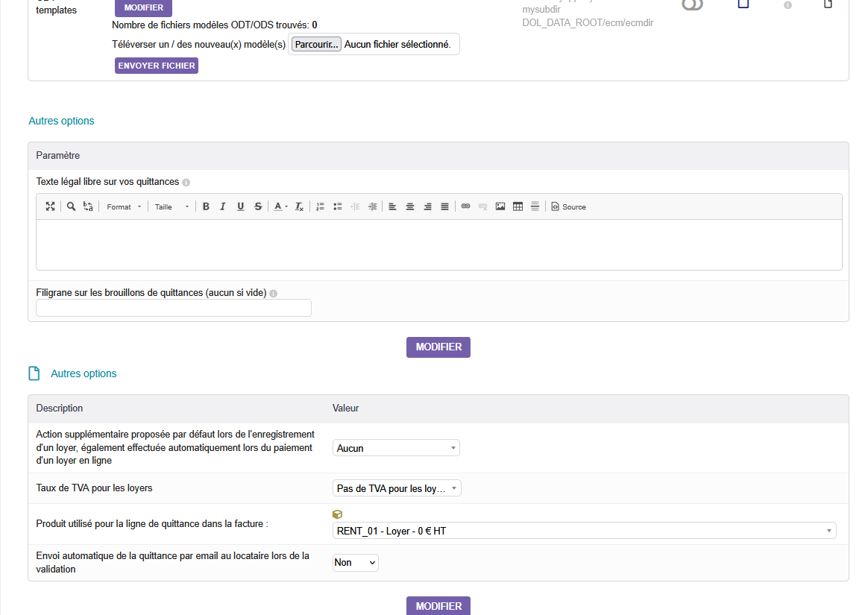The height and width of the screenshot is (615, 868).
Task: Click the Filigrane watermark input field
Action: point(174,308)
